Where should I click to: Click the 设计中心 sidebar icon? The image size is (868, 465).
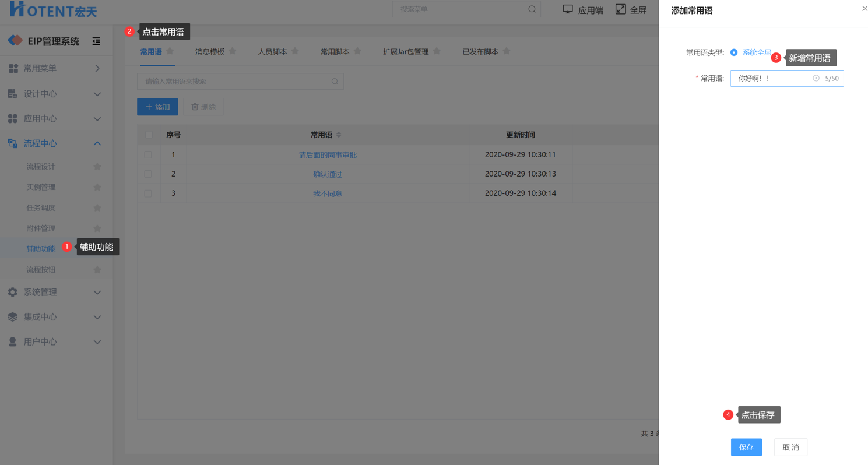[x=13, y=94]
